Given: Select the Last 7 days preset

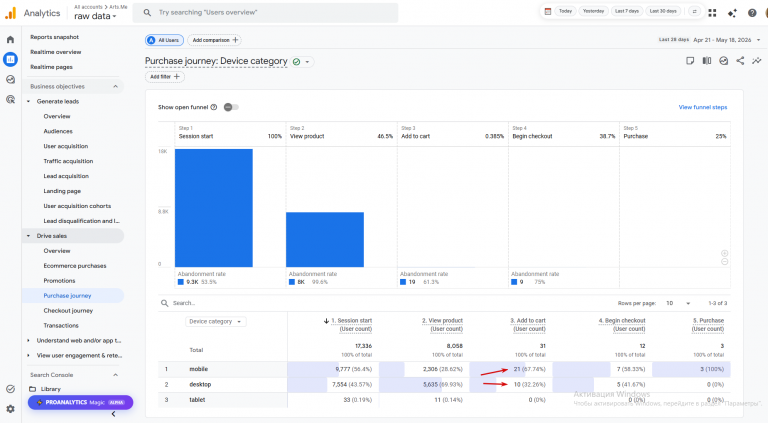Looking at the screenshot, I should [627, 11].
